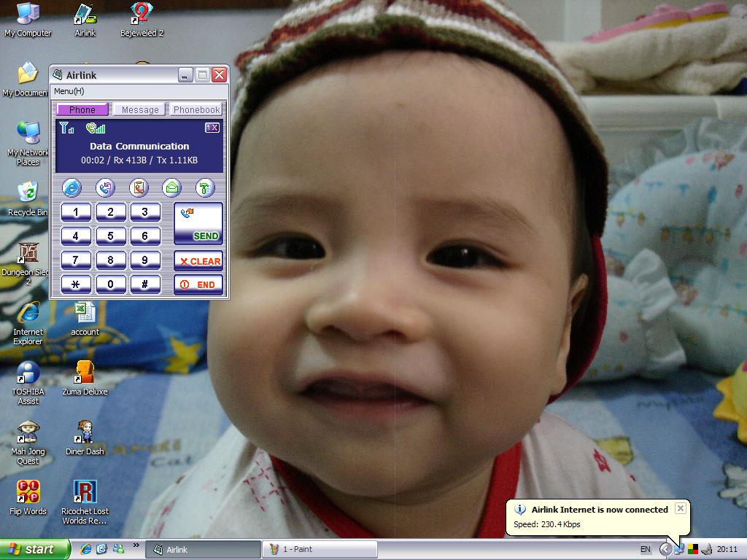Launch Flip Words desktop shortcut

coord(28,499)
